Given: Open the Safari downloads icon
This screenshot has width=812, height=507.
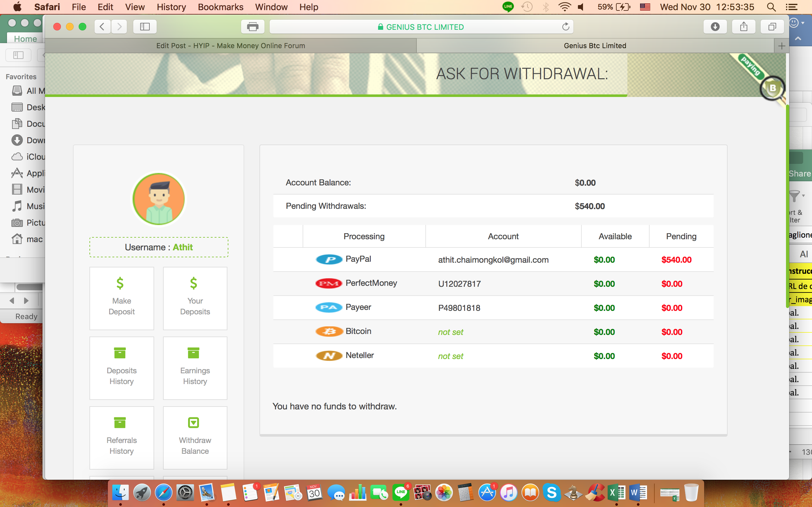Looking at the screenshot, I should 715,27.
